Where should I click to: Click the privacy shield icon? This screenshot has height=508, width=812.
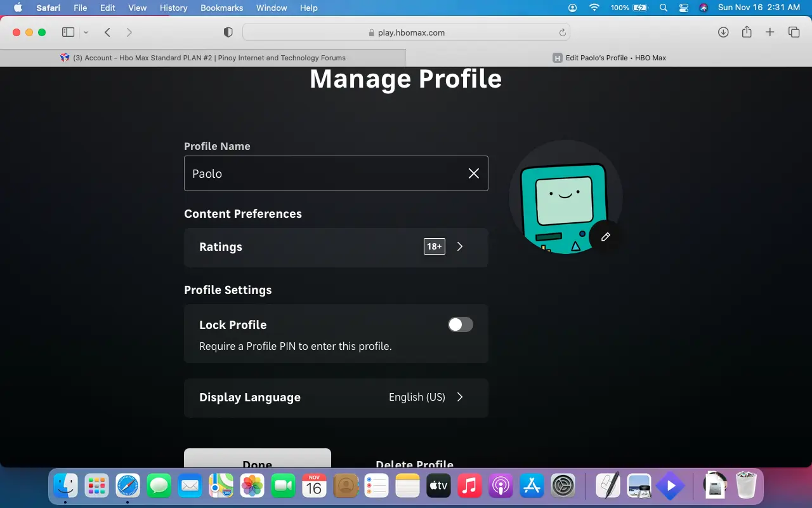point(228,32)
